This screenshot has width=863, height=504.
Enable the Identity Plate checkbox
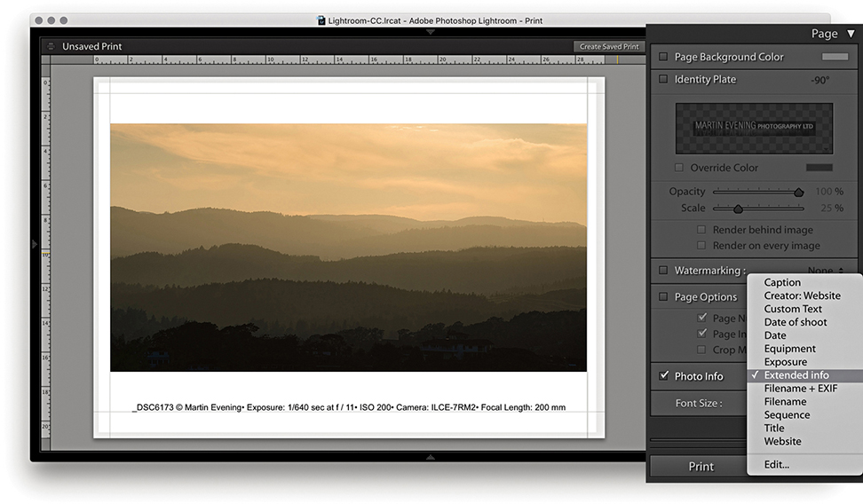(x=663, y=79)
